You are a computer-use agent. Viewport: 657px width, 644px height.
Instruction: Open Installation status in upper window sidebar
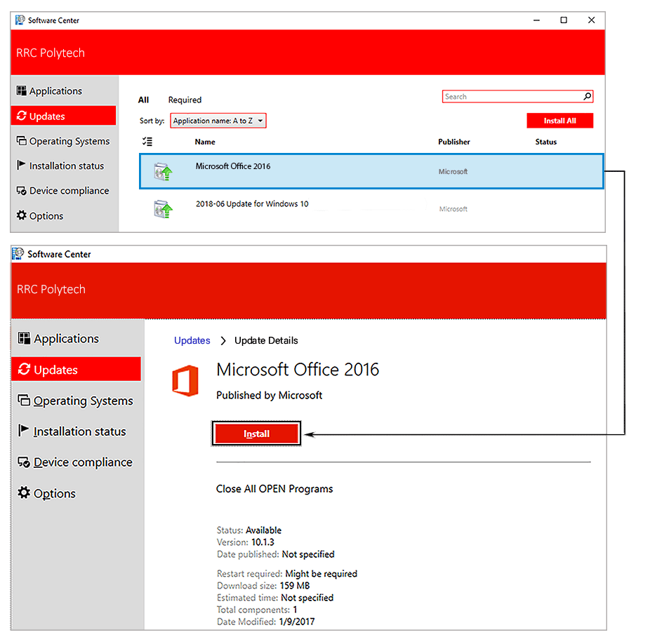[x=67, y=166]
